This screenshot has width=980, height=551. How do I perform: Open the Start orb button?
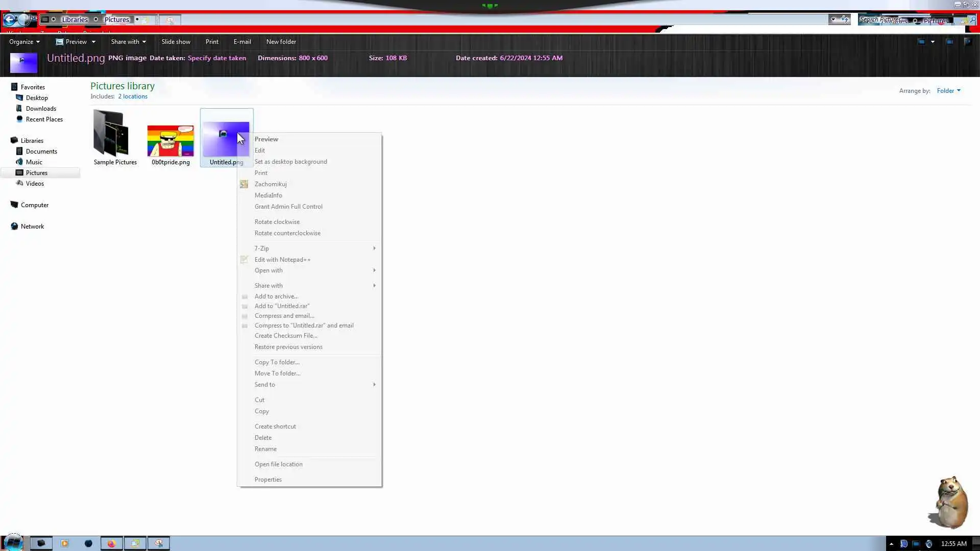click(x=13, y=542)
